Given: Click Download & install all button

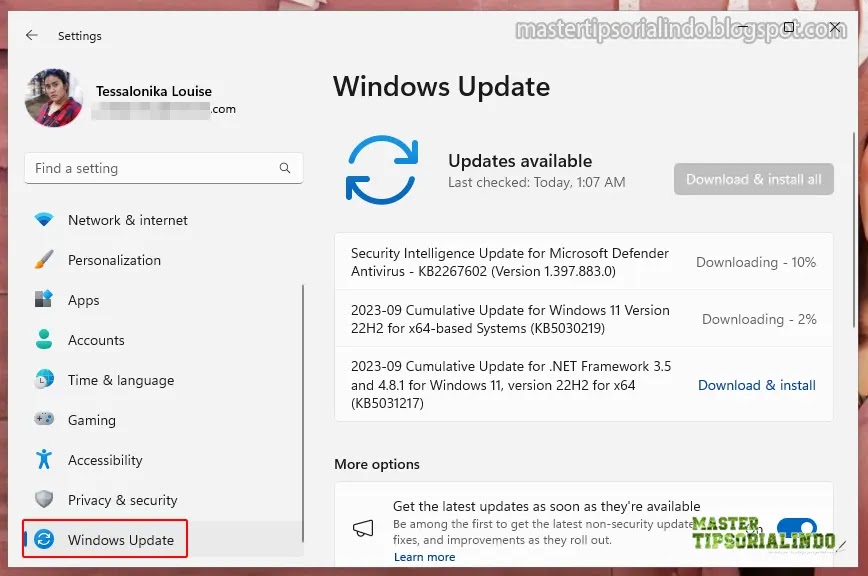Looking at the screenshot, I should pos(753,179).
